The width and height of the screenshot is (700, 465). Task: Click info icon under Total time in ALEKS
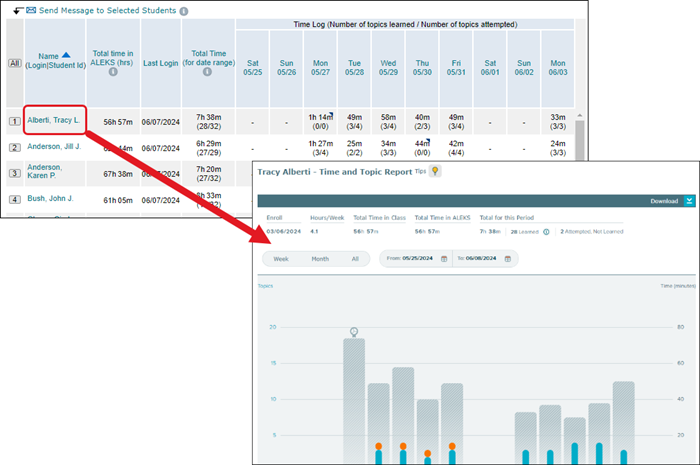point(111,72)
